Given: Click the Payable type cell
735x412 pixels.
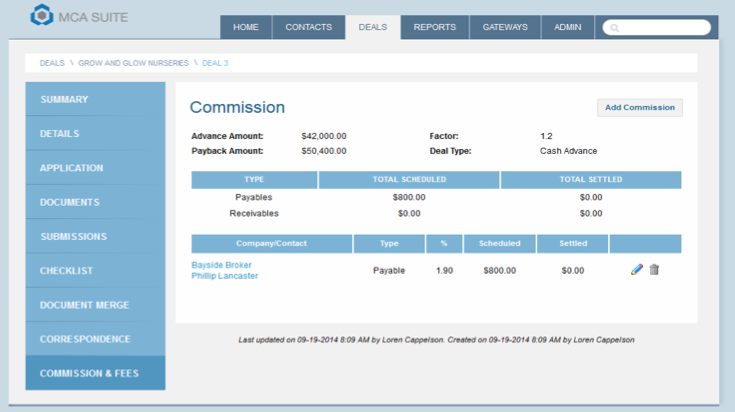Looking at the screenshot, I should pyautogui.click(x=389, y=270).
